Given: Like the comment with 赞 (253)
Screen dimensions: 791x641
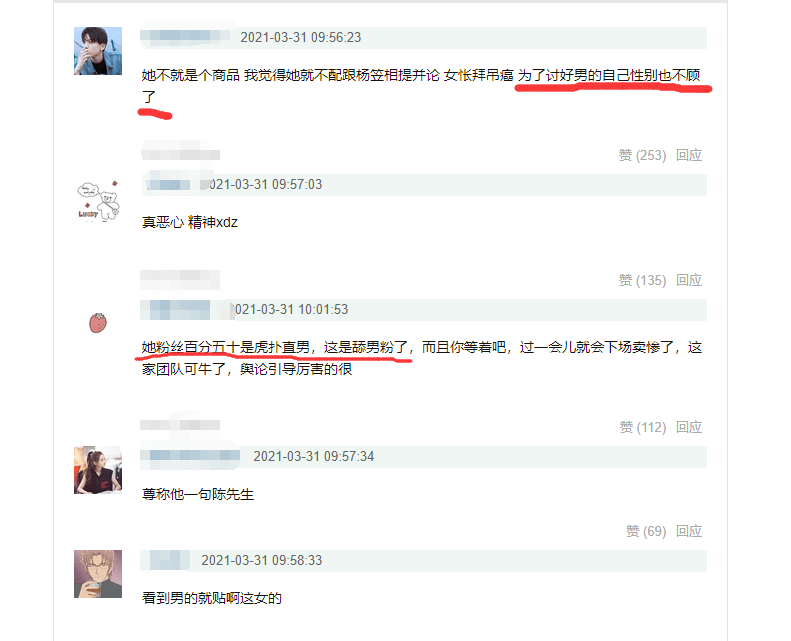Looking at the screenshot, I should tap(642, 155).
